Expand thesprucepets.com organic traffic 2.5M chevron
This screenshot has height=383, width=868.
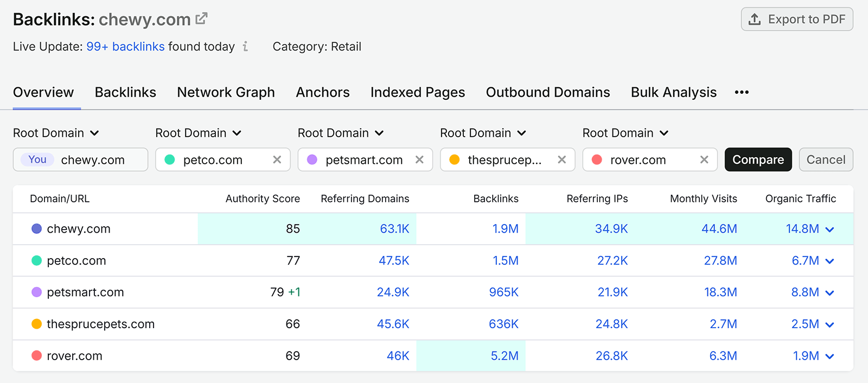click(829, 324)
